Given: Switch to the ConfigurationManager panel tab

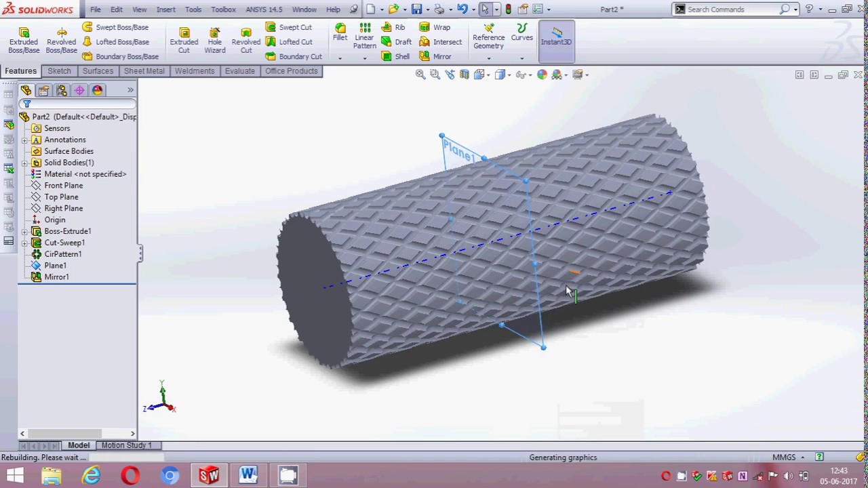Looking at the screenshot, I should click(62, 90).
